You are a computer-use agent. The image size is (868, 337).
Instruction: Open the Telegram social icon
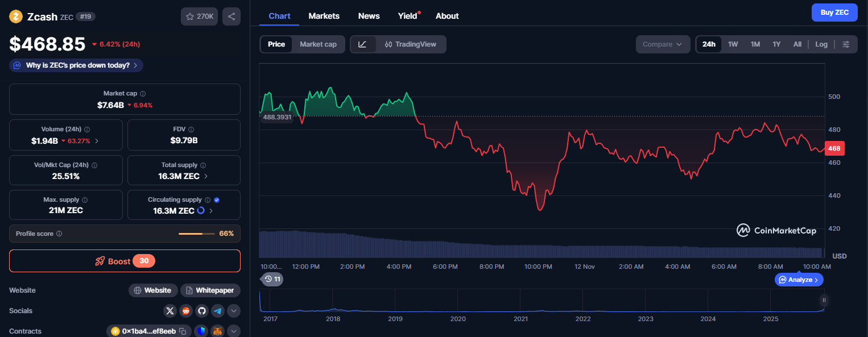[218, 311]
